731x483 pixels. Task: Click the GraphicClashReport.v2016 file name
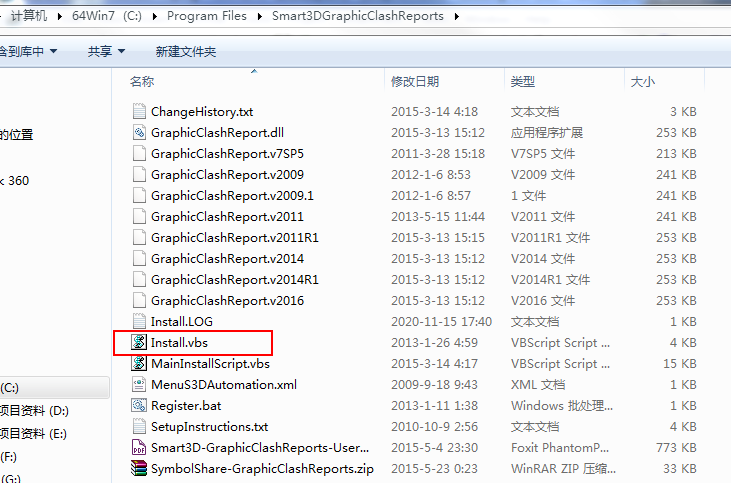point(227,301)
